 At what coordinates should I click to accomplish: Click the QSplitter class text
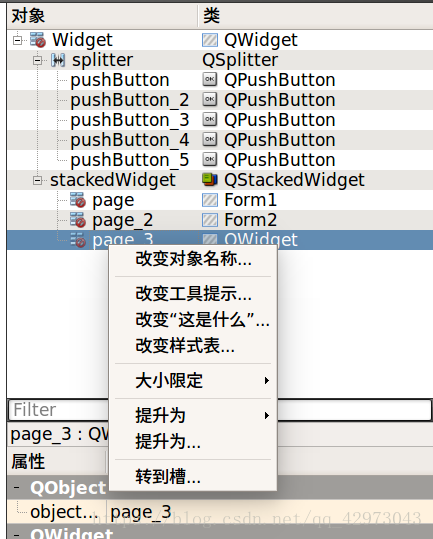click(x=240, y=60)
